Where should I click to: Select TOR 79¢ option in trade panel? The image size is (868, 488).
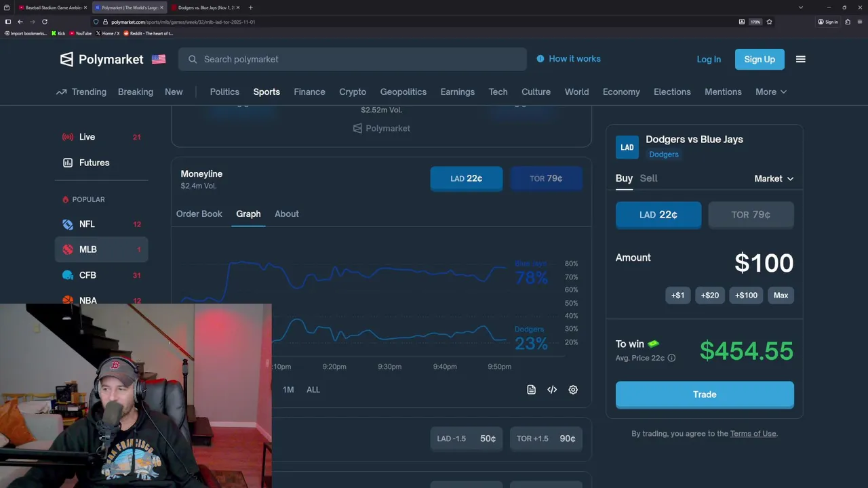[x=751, y=215]
